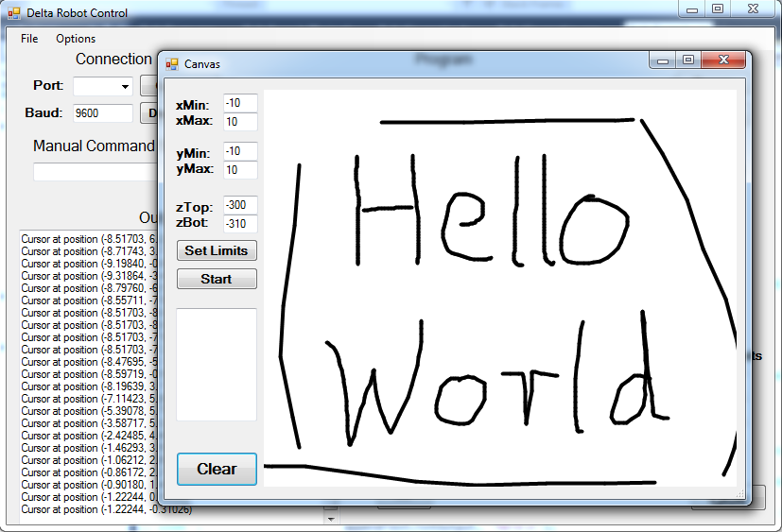Click the yMax input field
The height and width of the screenshot is (532, 782).
click(x=240, y=169)
